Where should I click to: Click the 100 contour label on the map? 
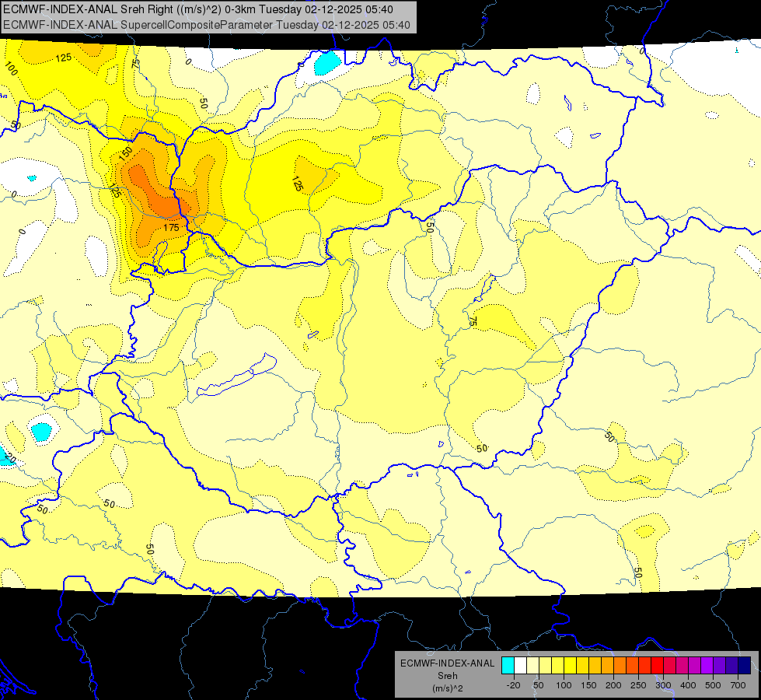tap(11, 68)
